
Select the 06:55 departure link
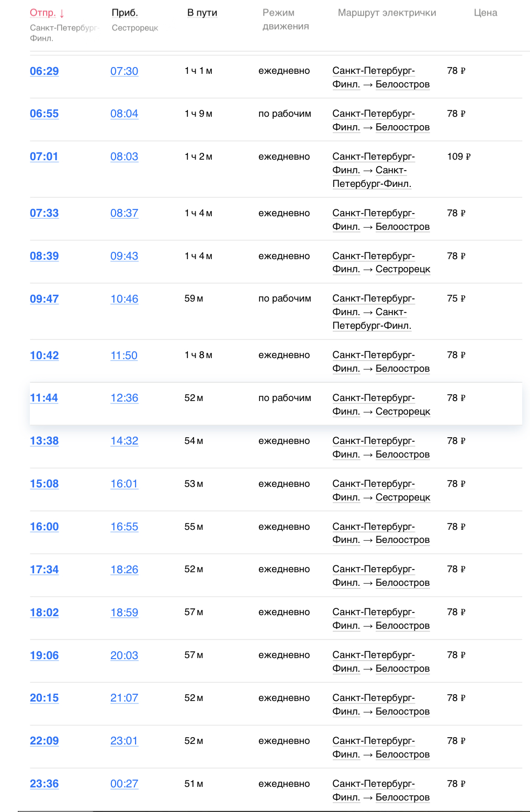tap(44, 114)
